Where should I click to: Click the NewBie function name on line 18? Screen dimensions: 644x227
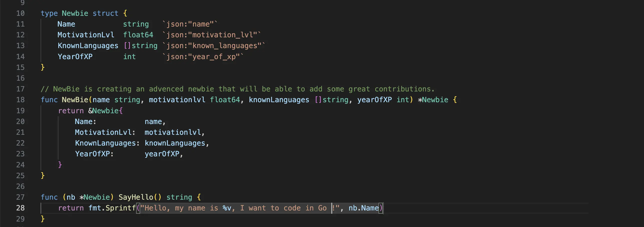pos(75,100)
